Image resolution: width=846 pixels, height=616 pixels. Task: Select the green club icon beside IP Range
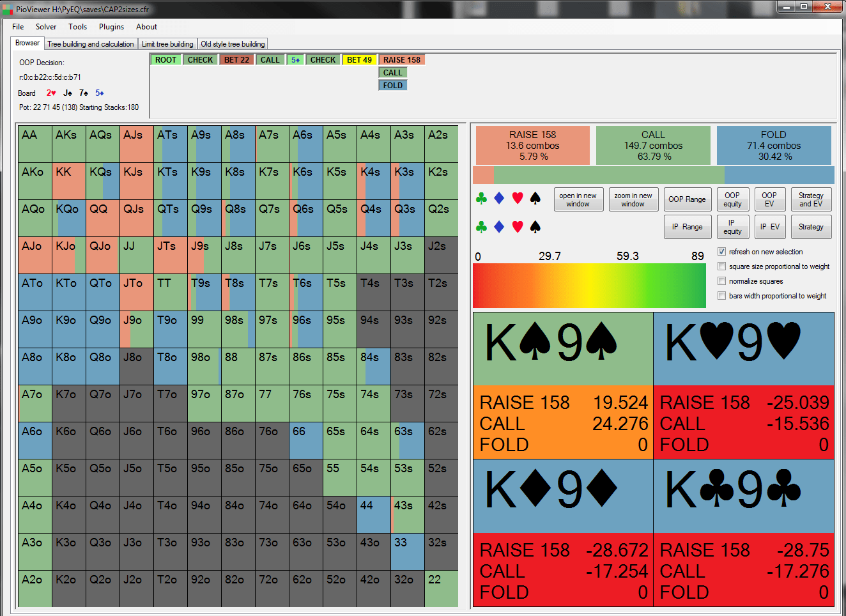pos(482,227)
